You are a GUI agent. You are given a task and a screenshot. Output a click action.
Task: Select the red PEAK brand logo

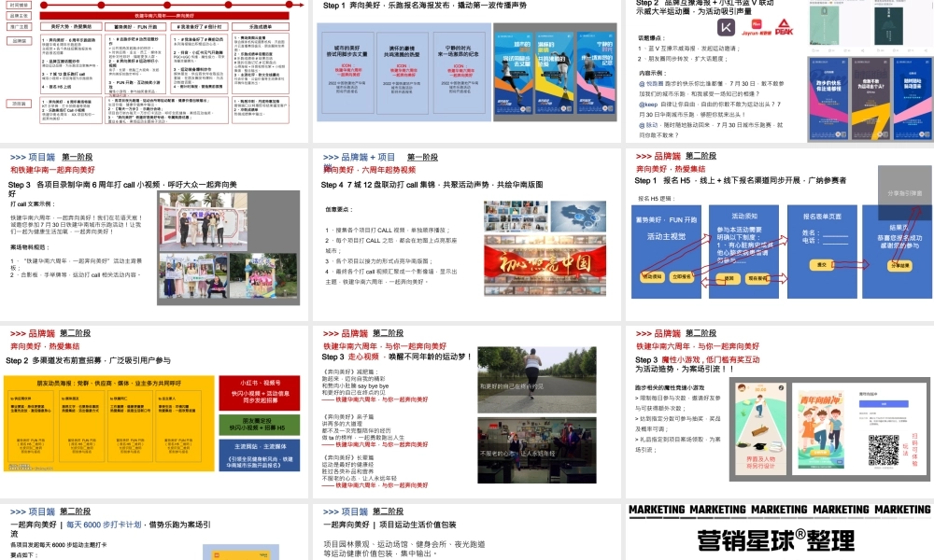785,28
